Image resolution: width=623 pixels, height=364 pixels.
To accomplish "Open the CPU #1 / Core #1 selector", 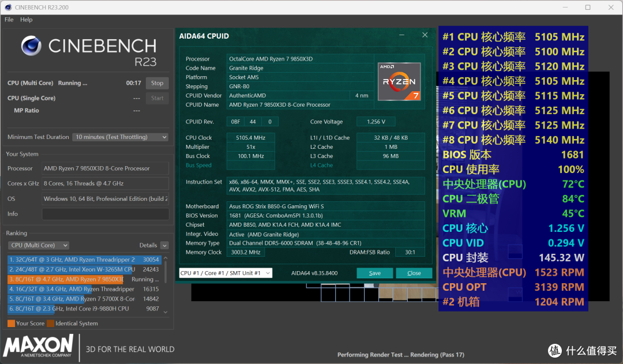I will pos(226,273).
